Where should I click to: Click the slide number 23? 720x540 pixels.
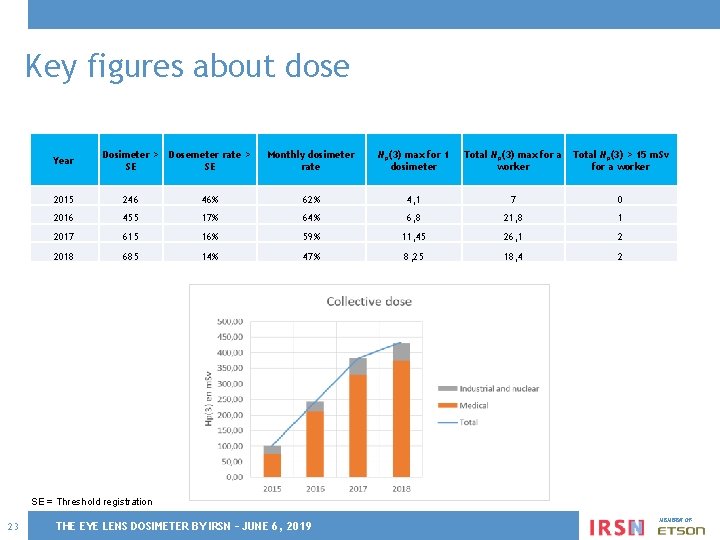(x=13, y=527)
